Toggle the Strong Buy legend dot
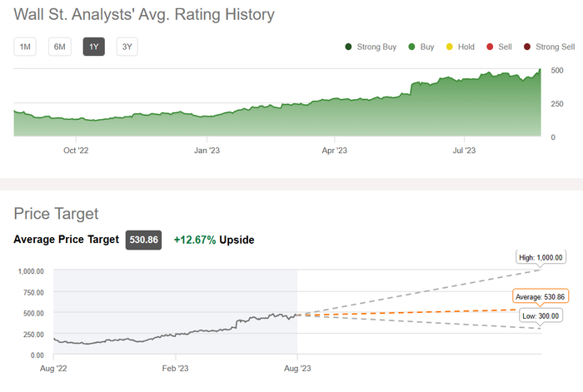Screen dimensions: 583x392 click(x=347, y=47)
